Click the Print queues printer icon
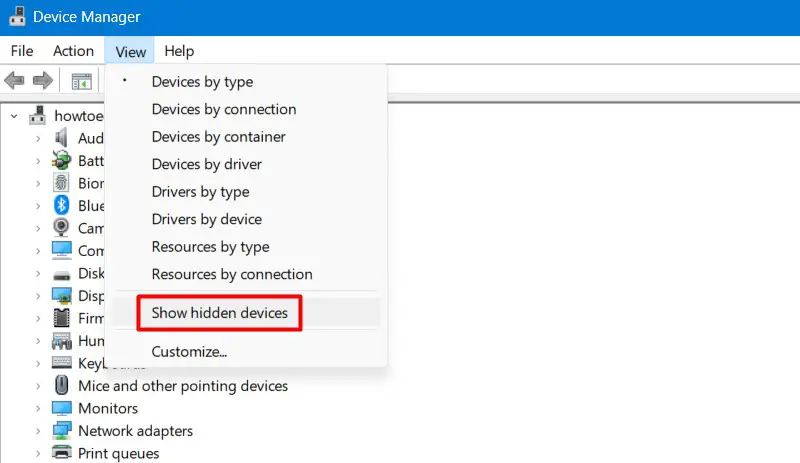Screen dimensions: 800x463 click(x=62, y=453)
